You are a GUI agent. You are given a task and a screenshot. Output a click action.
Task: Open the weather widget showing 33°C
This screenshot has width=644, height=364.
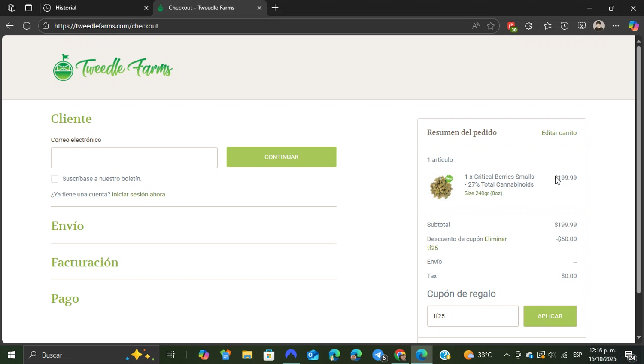tap(478, 355)
